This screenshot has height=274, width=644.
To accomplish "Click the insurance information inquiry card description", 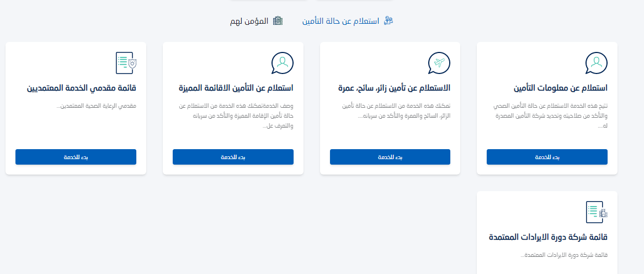I will tap(549, 115).
